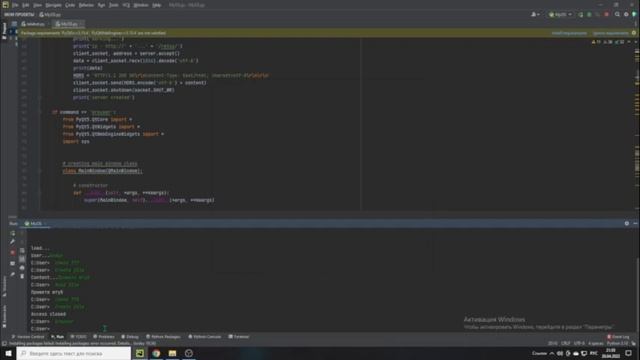Open the View menu
Image resolution: width=640 pixels, height=360 pixels.
[38, 5]
